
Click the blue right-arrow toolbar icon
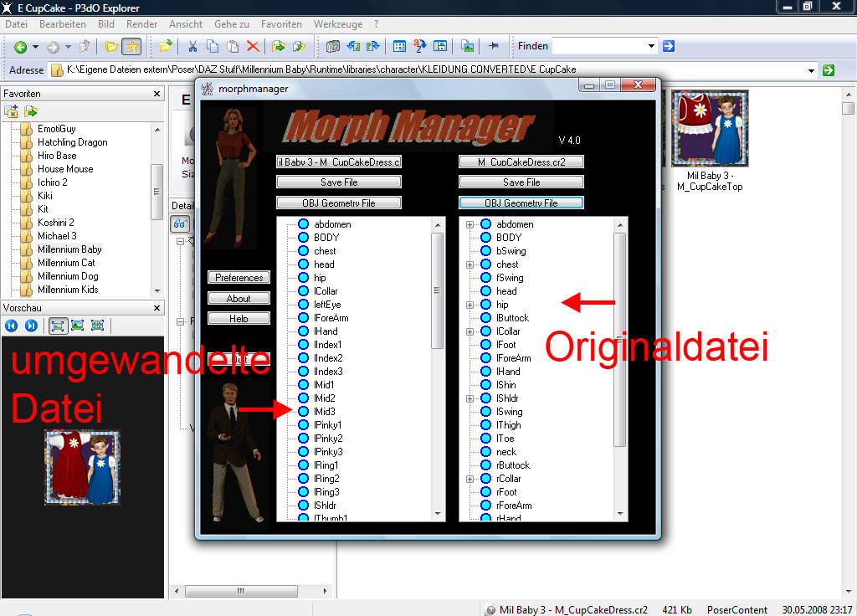[x=372, y=47]
